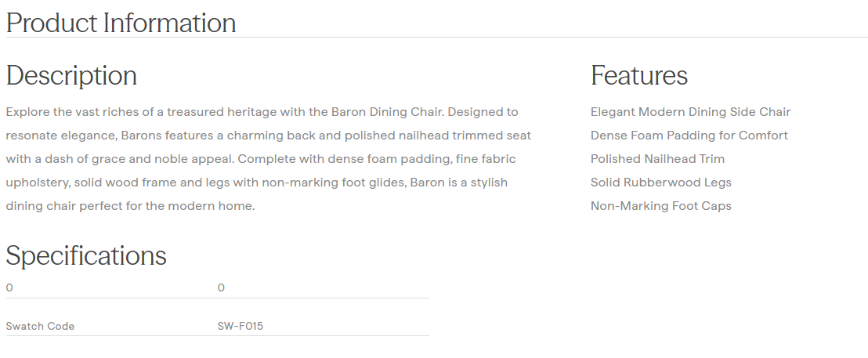Click the Polished Nailhead Trim feature
Viewport: 868px width, 358px height.
pos(657,159)
